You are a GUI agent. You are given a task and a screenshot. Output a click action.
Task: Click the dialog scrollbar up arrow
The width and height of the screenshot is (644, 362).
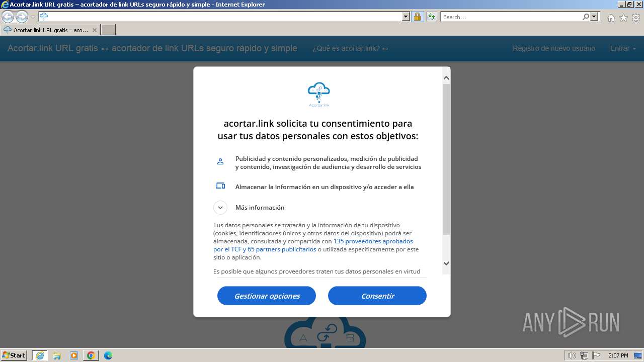coord(446,78)
